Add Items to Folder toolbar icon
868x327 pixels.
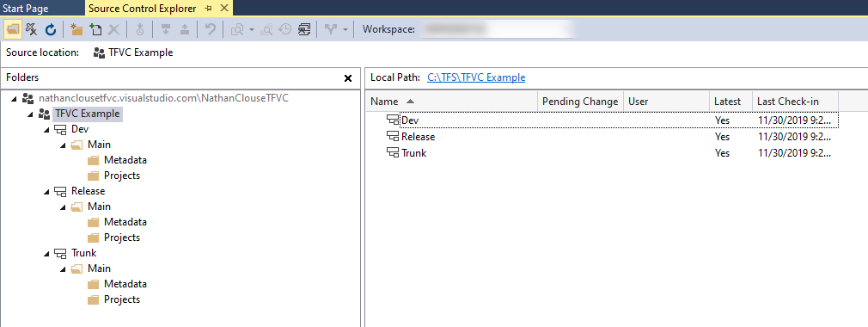click(x=95, y=29)
